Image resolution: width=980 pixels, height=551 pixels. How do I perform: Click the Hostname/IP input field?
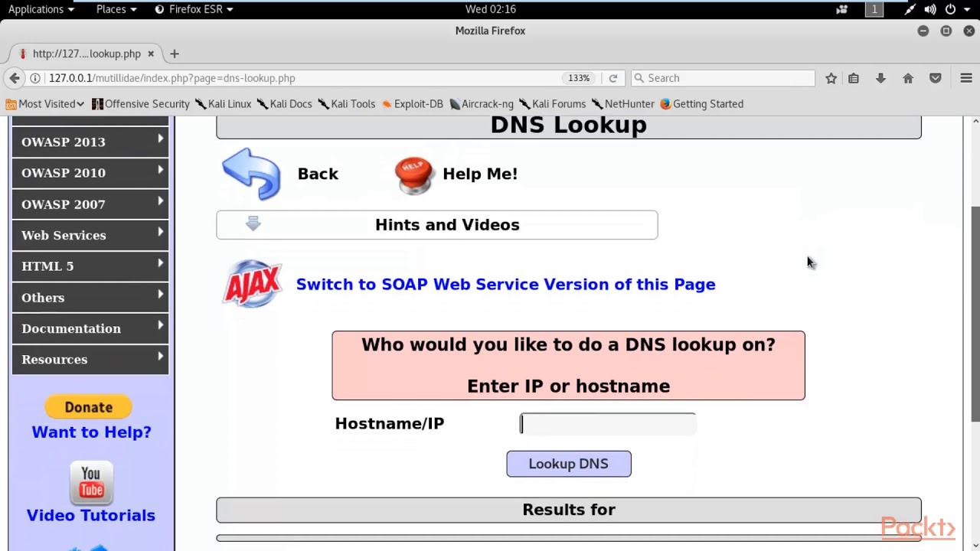pyautogui.click(x=608, y=424)
